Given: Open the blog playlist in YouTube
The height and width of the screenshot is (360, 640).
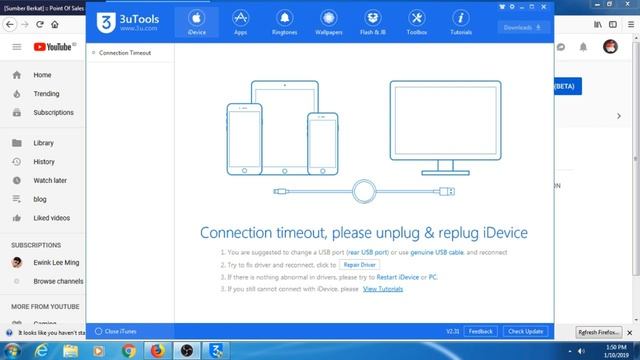Looking at the screenshot, I should (x=42, y=199).
